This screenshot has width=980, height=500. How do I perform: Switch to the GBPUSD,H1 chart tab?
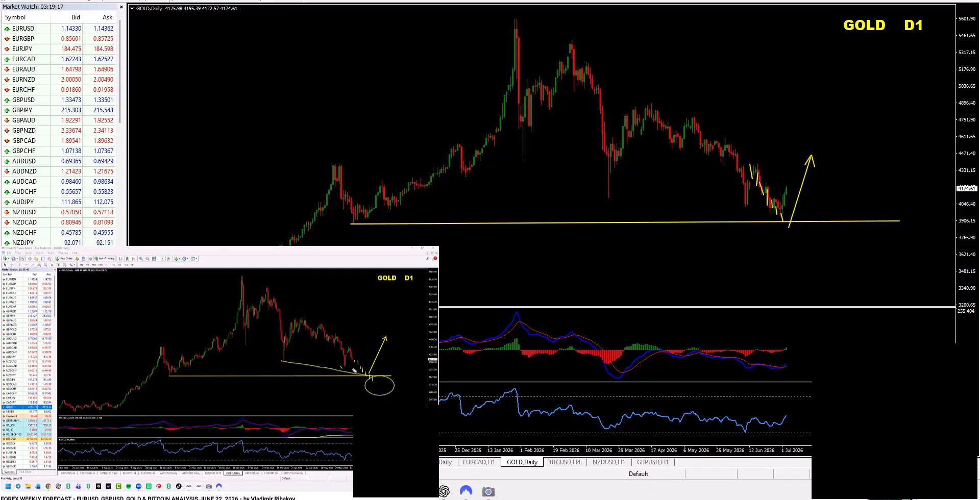[x=652, y=462]
